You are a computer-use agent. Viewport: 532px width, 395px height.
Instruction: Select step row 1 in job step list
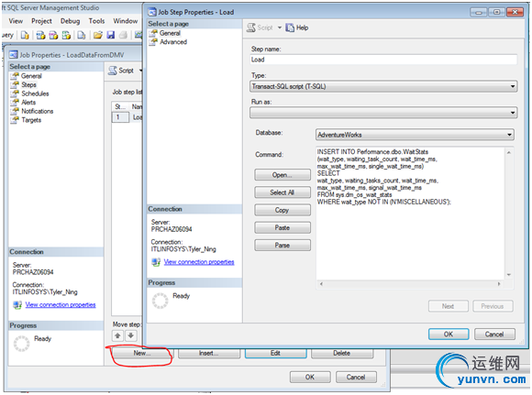127,117
